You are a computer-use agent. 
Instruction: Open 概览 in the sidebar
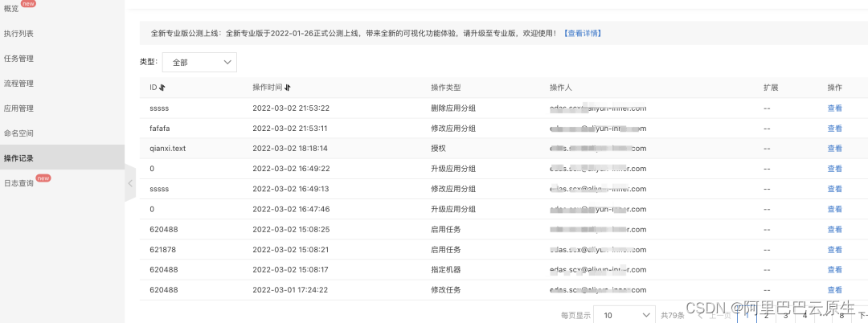[x=11, y=8]
